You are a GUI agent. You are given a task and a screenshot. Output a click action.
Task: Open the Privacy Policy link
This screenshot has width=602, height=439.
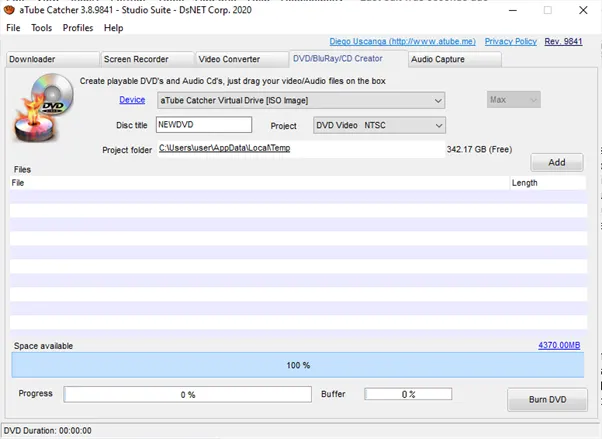[511, 41]
